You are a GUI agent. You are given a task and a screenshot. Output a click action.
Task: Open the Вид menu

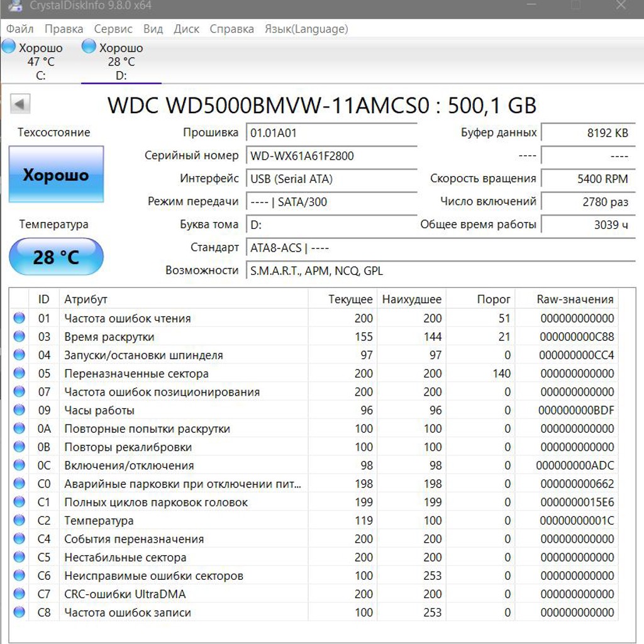[x=153, y=29]
